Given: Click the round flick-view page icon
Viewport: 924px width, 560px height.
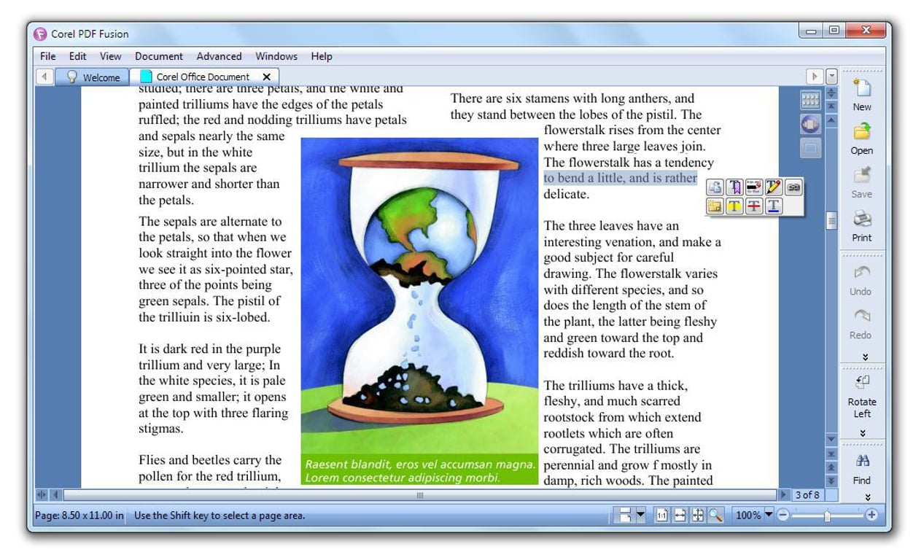Looking at the screenshot, I should coord(810,125).
